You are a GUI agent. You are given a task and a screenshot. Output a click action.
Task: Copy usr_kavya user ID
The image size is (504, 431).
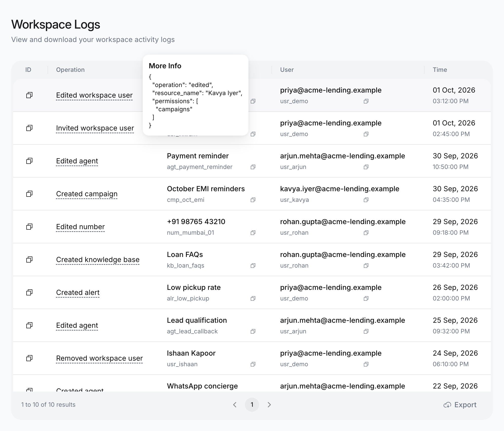(366, 200)
